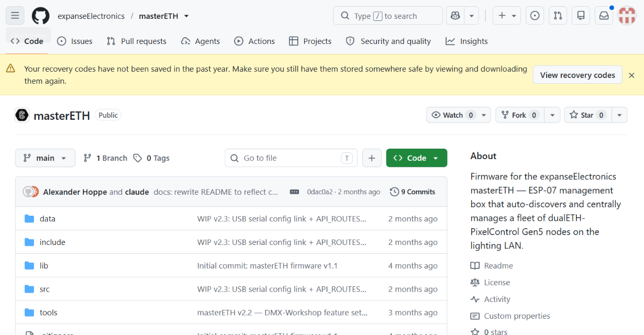Image resolution: width=644 pixels, height=335 pixels.
Task: Open the data folder
Action: (x=47, y=219)
